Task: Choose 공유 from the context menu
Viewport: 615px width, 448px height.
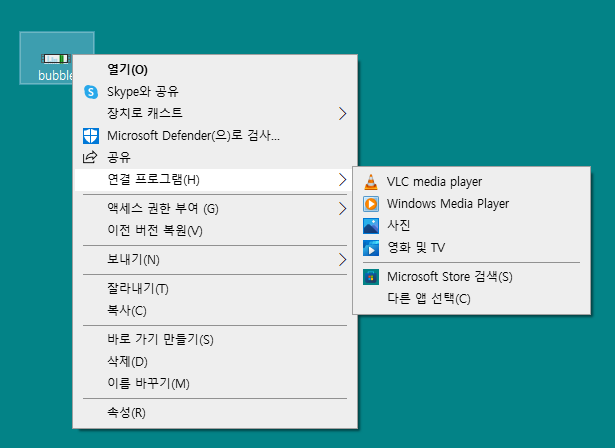Action: 215,158
